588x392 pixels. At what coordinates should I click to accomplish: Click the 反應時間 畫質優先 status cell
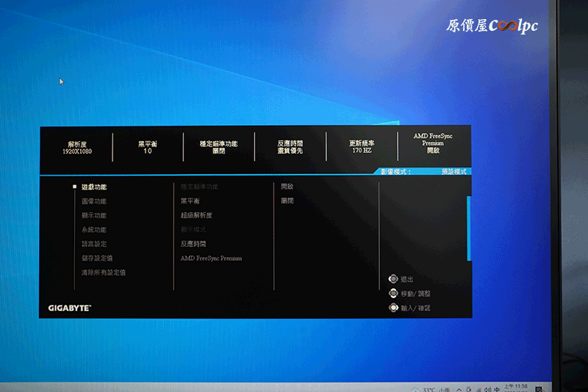click(290, 146)
